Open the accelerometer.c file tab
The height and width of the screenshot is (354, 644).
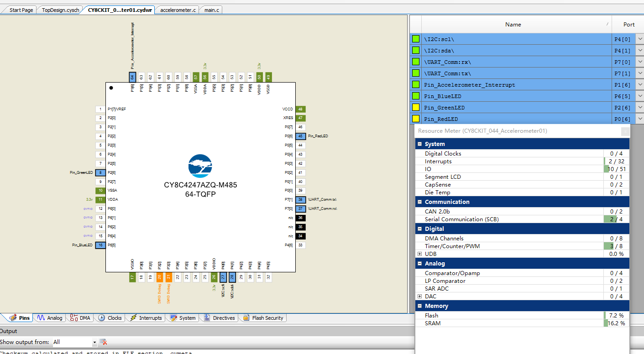(x=178, y=10)
